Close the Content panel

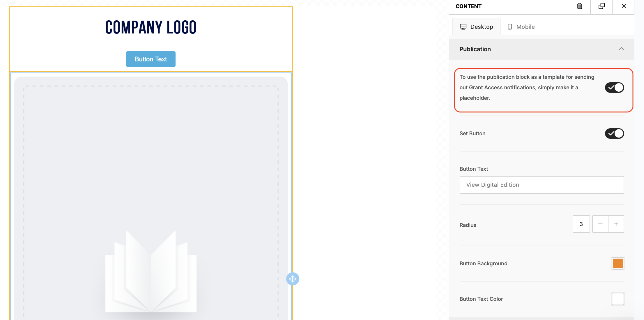tap(624, 6)
